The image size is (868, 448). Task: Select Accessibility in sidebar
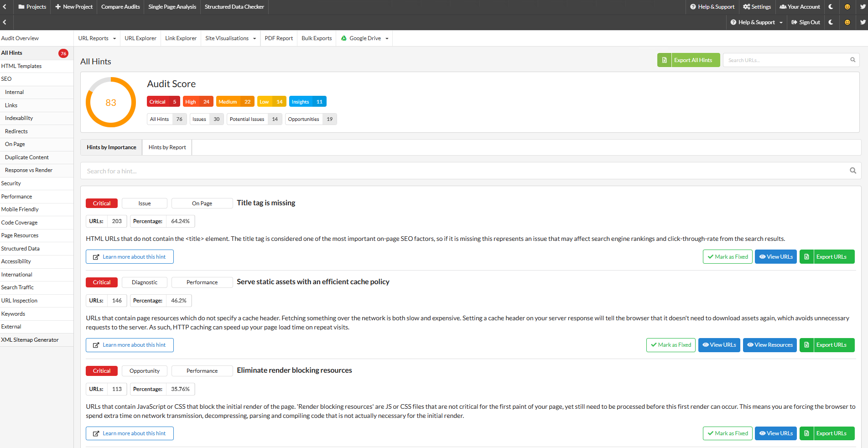pos(36,261)
